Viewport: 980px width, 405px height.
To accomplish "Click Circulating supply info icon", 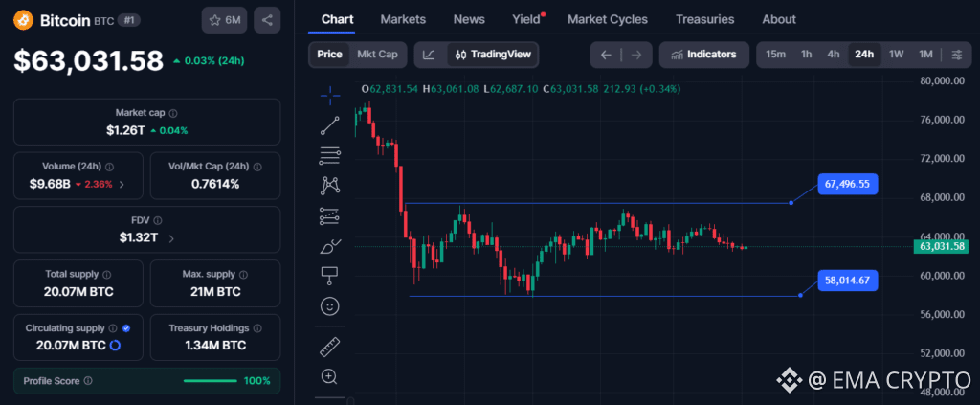I will [x=113, y=328].
